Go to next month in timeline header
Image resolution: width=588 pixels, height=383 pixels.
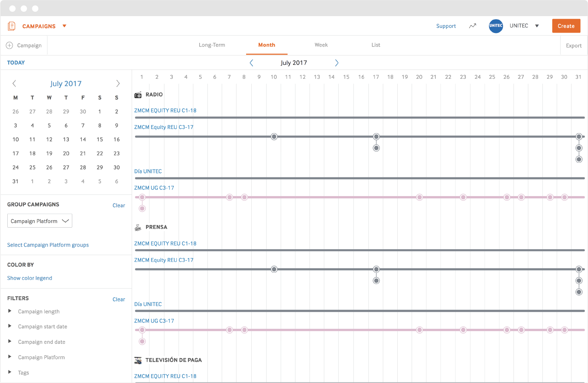[x=336, y=63]
